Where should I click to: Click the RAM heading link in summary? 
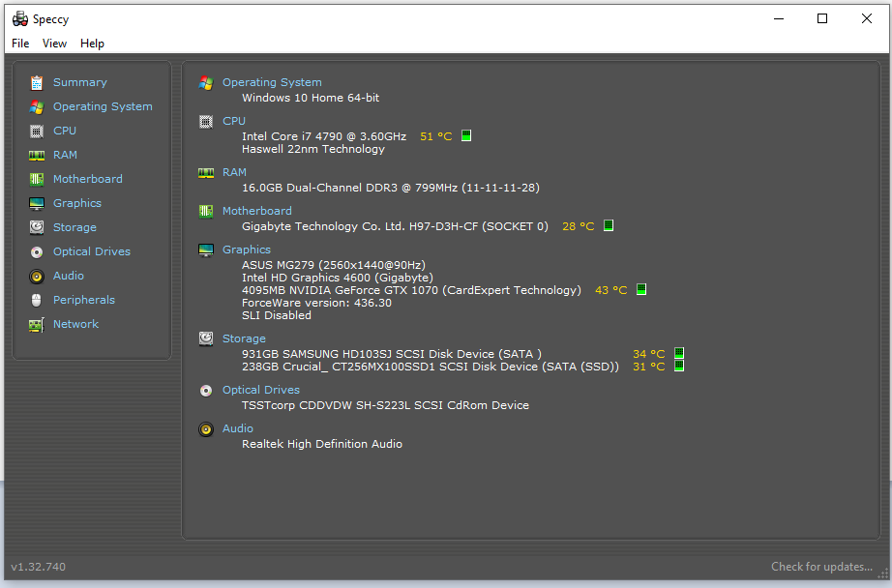234,172
